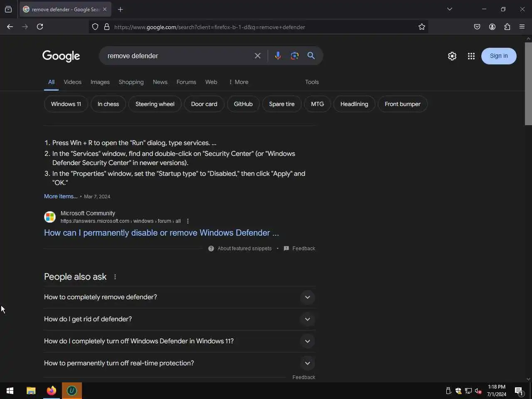Screen dimensions: 532x399
Task: Open File Explorer from the taskbar
Action: (31, 391)
